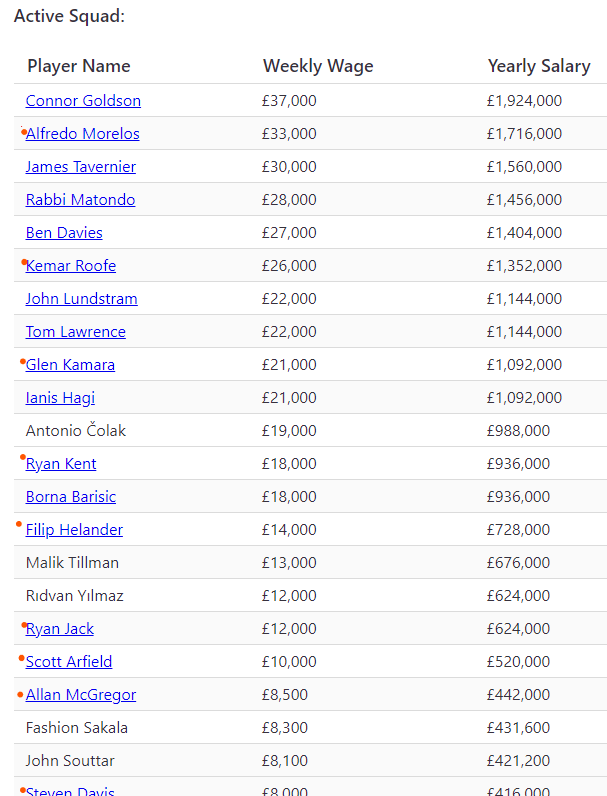Image resolution: width=607 pixels, height=796 pixels.
Task: Select the Filip Helander link
Action: coord(75,530)
